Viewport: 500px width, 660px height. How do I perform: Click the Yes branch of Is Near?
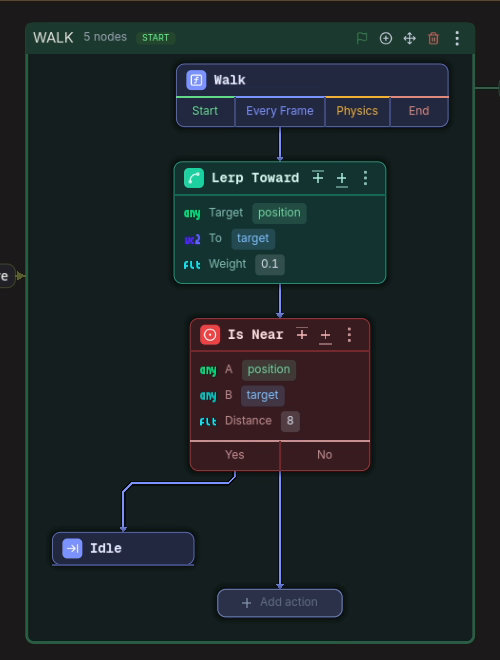234,455
